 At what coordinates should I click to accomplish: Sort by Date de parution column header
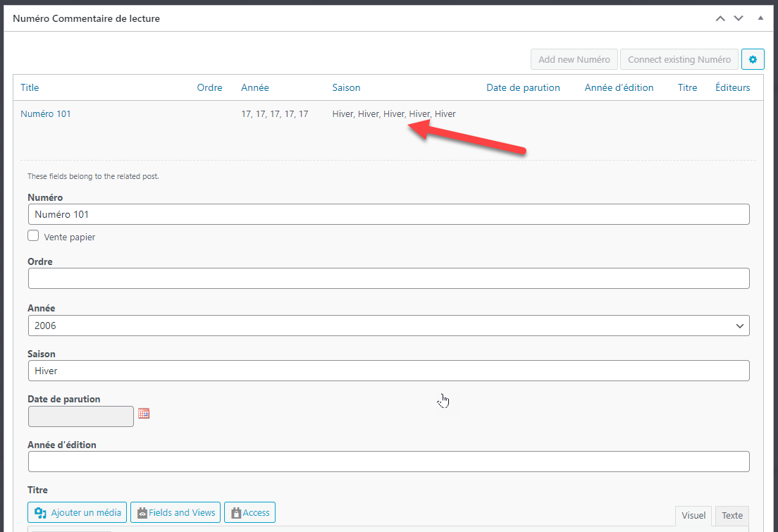coord(523,87)
